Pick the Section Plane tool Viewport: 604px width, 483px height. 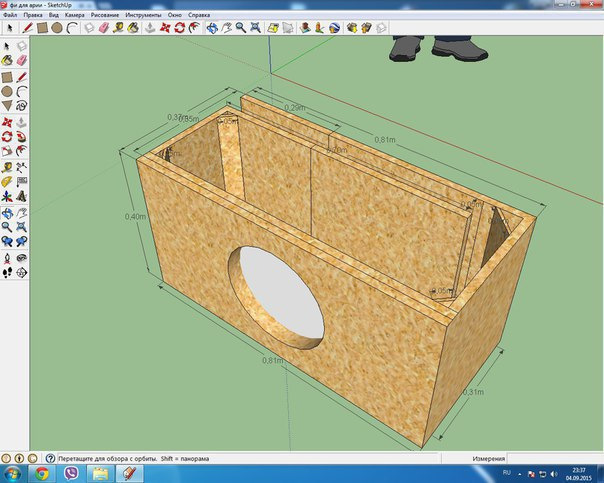[x=22, y=273]
